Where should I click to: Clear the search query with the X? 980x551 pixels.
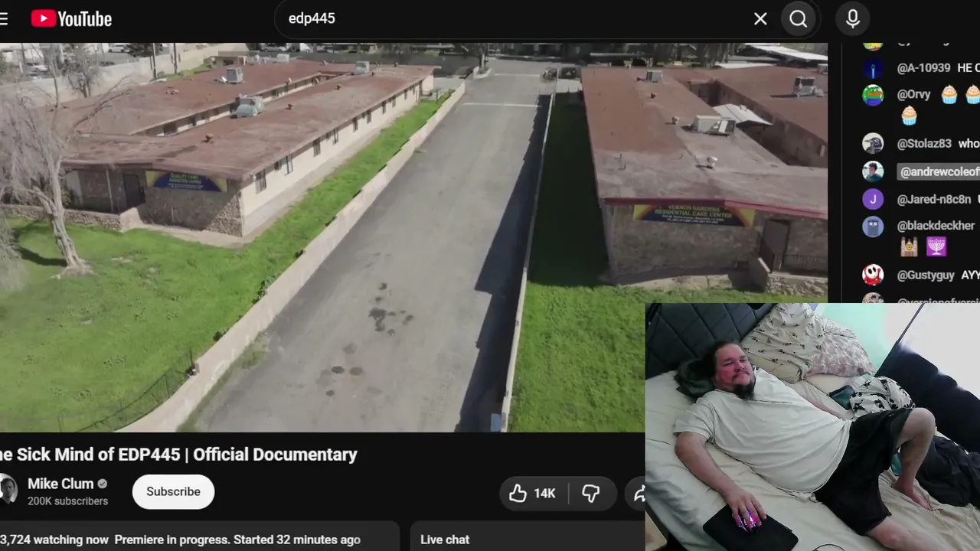point(760,19)
